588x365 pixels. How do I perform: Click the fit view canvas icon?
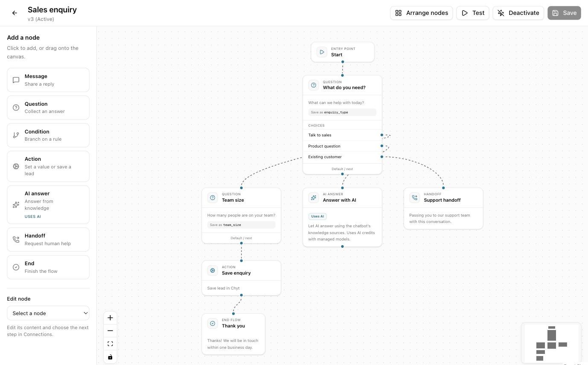point(110,344)
